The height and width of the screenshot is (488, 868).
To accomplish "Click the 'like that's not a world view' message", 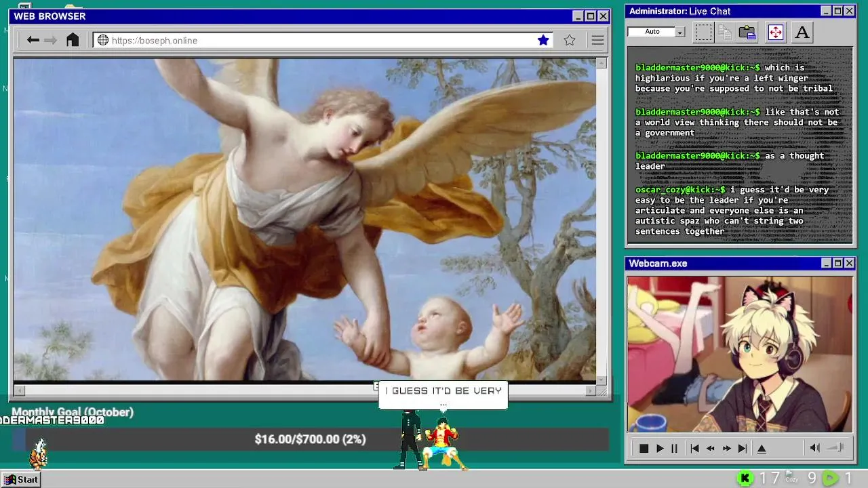I will (x=737, y=122).
